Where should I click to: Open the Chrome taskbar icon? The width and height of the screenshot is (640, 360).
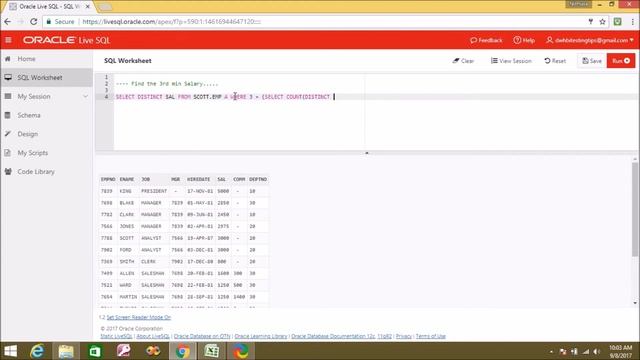(x=182, y=351)
